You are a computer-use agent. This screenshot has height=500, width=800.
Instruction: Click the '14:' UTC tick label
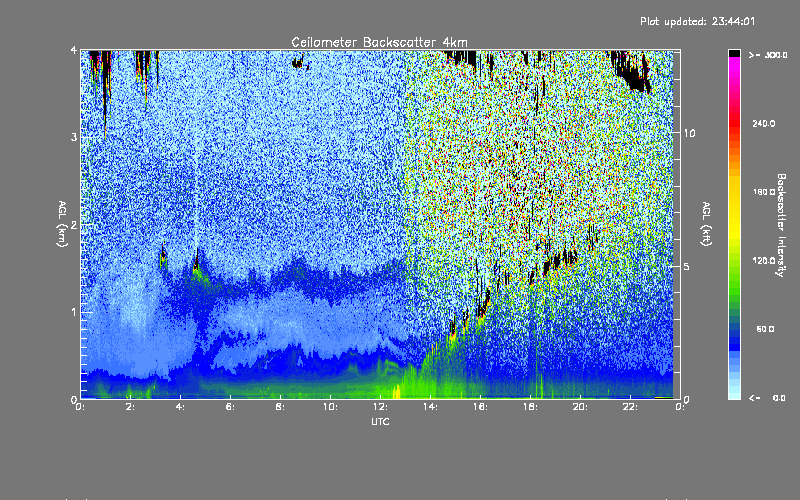(430, 407)
